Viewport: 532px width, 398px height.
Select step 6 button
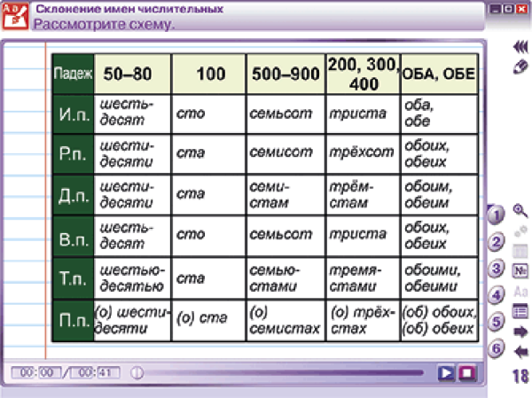pos(497,348)
